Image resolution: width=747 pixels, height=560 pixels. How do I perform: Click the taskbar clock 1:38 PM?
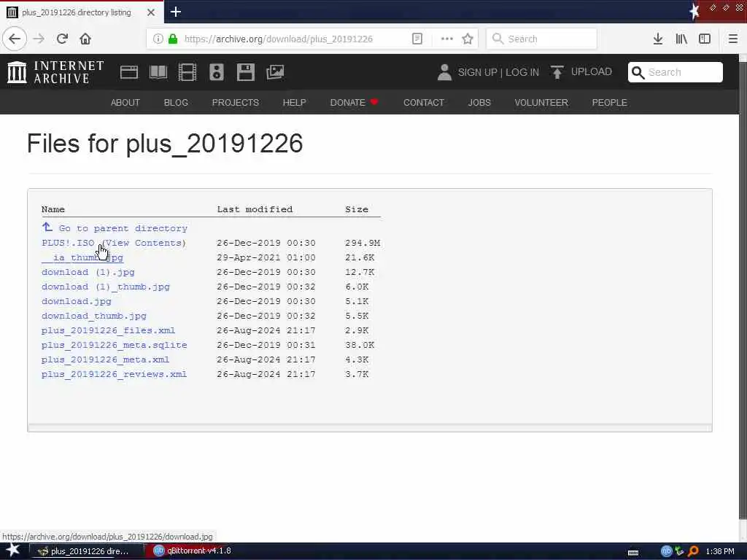point(720,551)
